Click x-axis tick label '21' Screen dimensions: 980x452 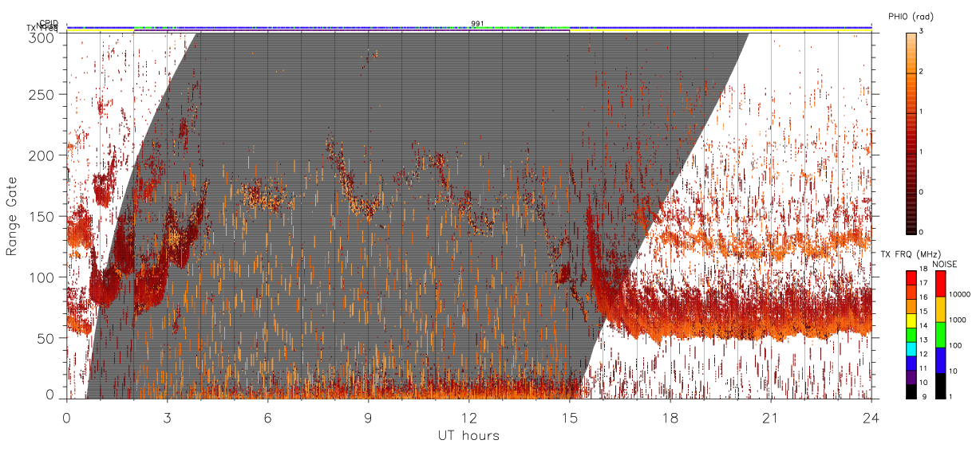pyautogui.click(x=770, y=417)
